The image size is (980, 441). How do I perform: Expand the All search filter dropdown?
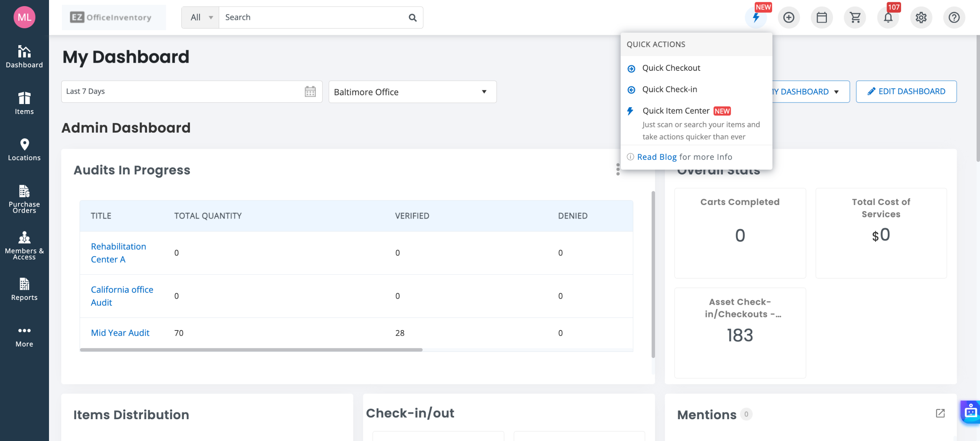click(201, 18)
